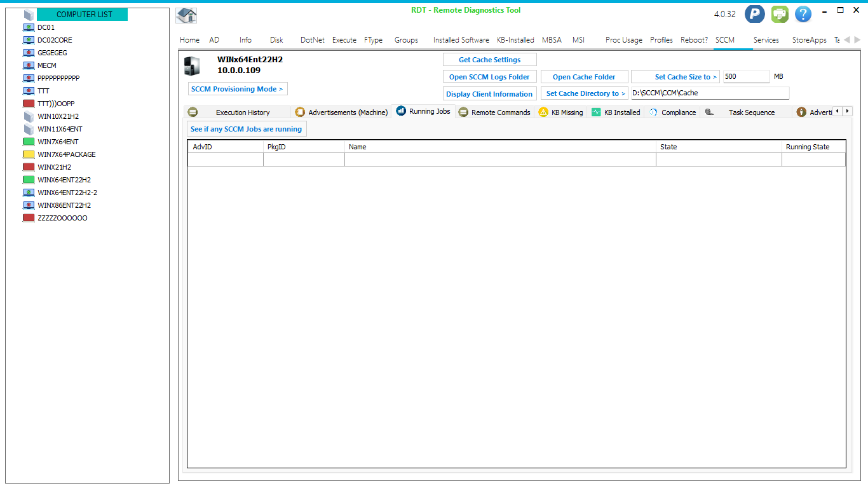Select the Profiles tab
Viewport: 868px width, 488px height.
pos(661,39)
